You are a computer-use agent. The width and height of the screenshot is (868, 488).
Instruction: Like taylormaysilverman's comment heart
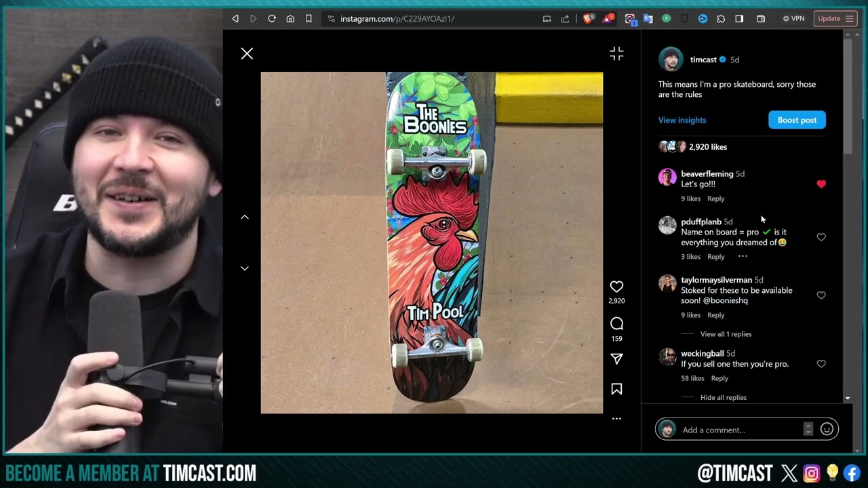821,296
